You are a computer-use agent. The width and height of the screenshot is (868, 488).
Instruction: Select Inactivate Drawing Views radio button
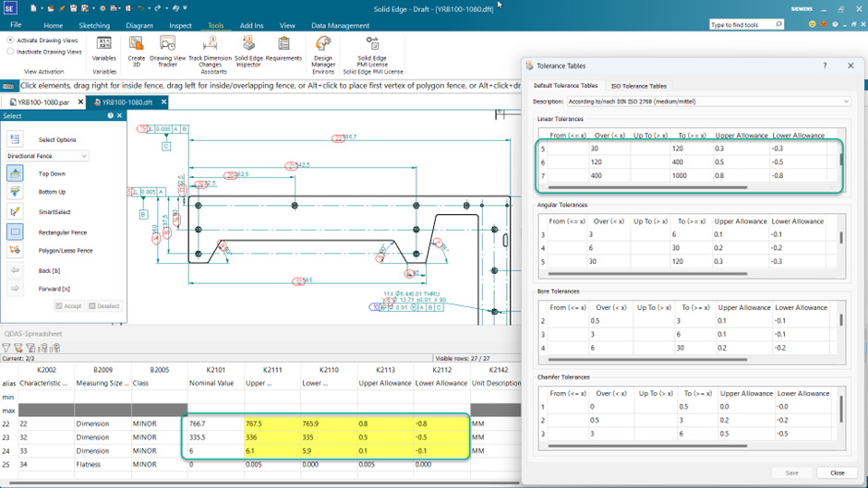pos(10,52)
